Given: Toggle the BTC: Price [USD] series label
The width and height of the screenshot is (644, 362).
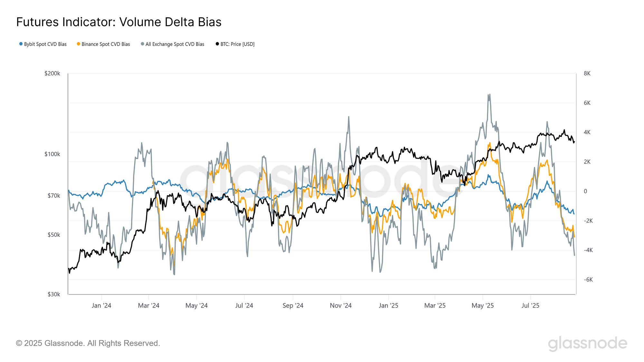Looking at the screenshot, I should [x=238, y=44].
